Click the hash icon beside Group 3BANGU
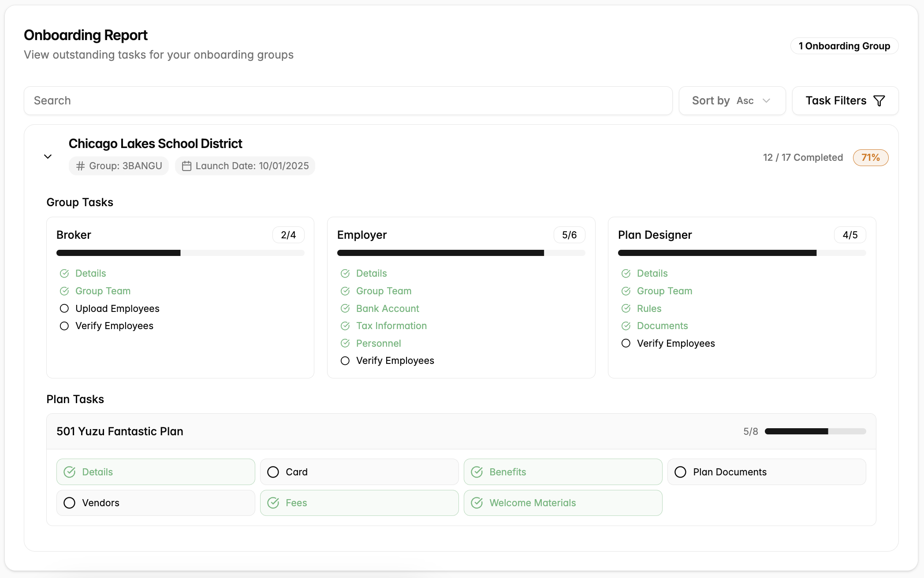This screenshot has width=924, height=578. coord(80,166)
